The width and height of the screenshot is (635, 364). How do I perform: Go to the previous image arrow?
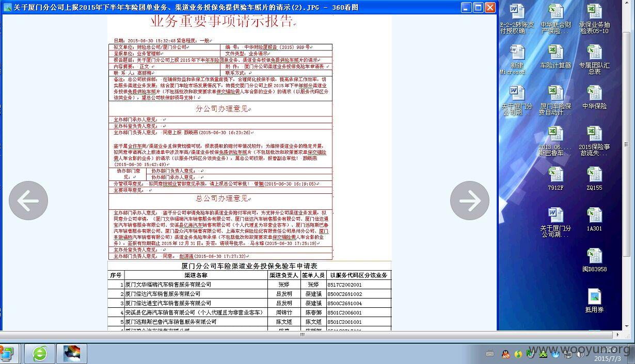[x=28, y=201]
